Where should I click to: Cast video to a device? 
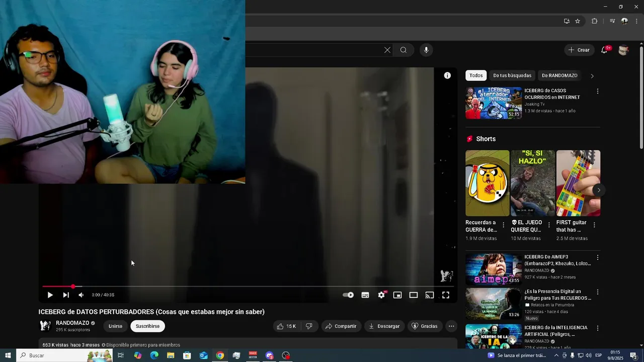tap(430, 295)
